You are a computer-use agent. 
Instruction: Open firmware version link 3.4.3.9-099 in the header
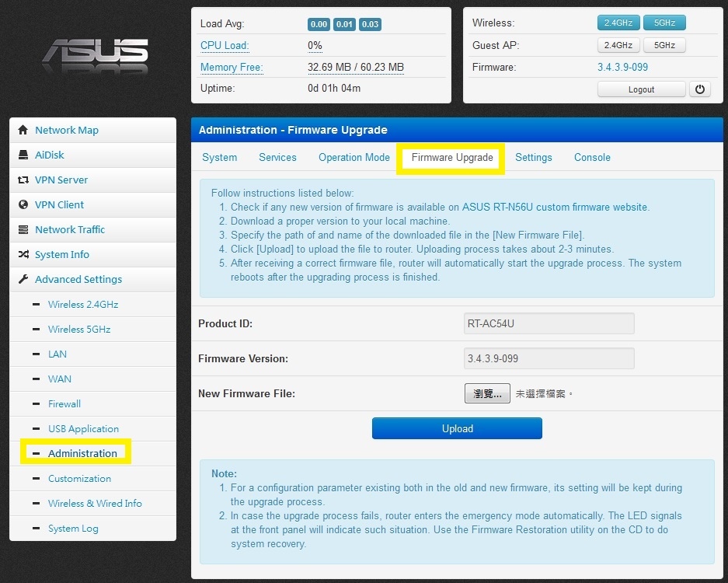click(x=622, y=67)
